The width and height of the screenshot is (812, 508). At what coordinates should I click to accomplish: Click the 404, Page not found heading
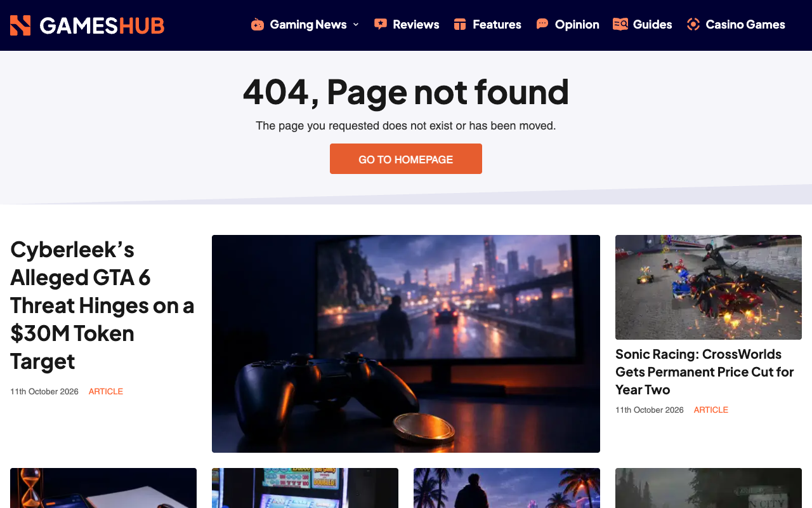pyautogui.click(x=406, y=92)
